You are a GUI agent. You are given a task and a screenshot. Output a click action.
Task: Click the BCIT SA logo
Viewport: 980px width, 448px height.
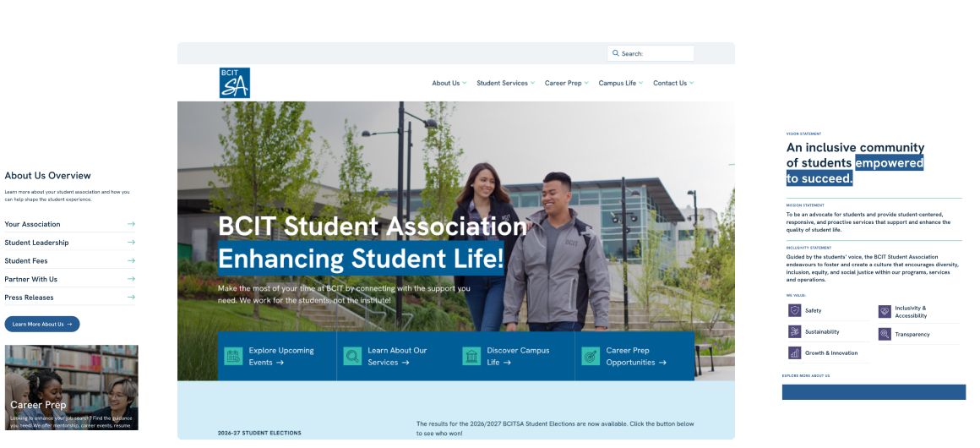(x=234, y=83)
